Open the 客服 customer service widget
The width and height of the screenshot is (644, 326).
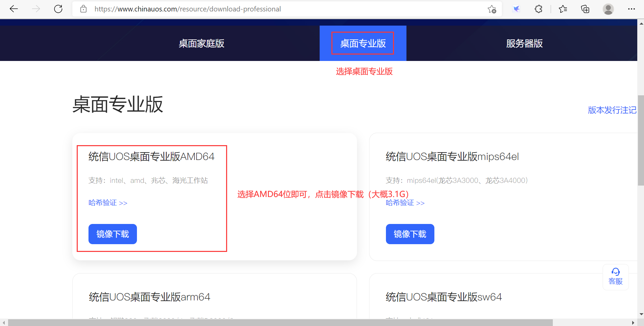click(615, 277)
